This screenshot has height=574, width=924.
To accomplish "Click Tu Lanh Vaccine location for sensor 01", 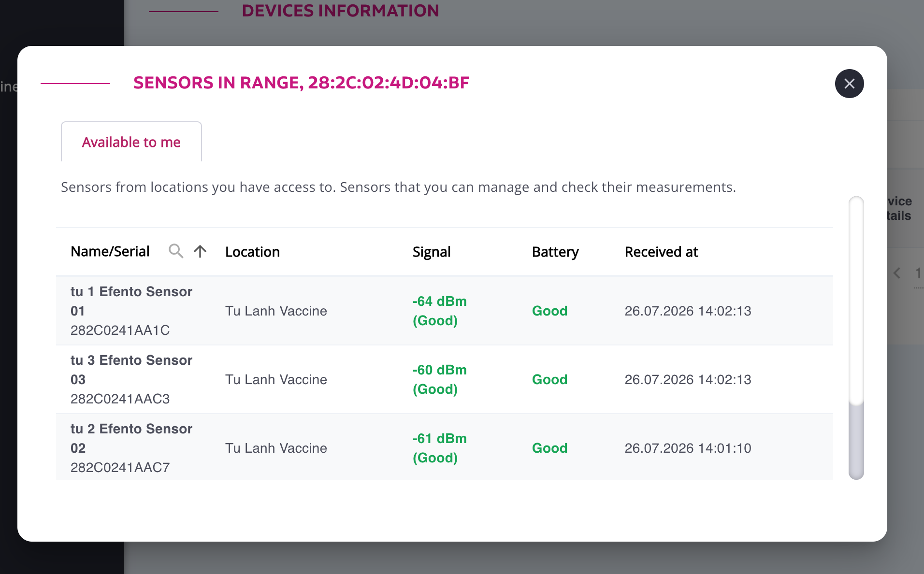I will point(276,311).
